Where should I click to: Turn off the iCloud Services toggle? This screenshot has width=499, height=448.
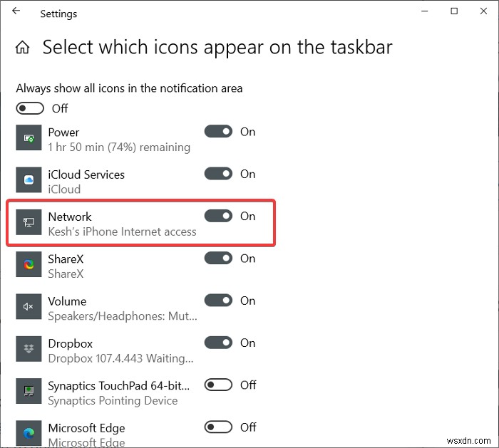click(x=218, y=174)
